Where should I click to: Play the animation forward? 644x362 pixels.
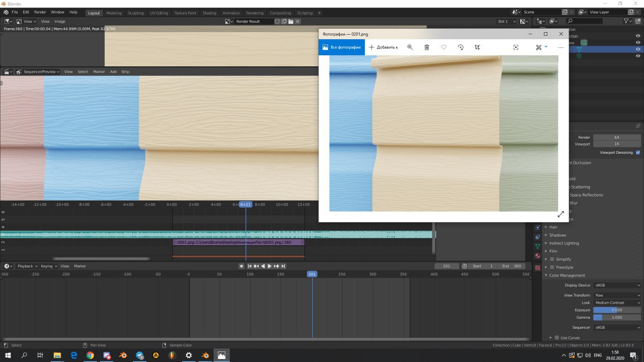click(x=270, y=266)
